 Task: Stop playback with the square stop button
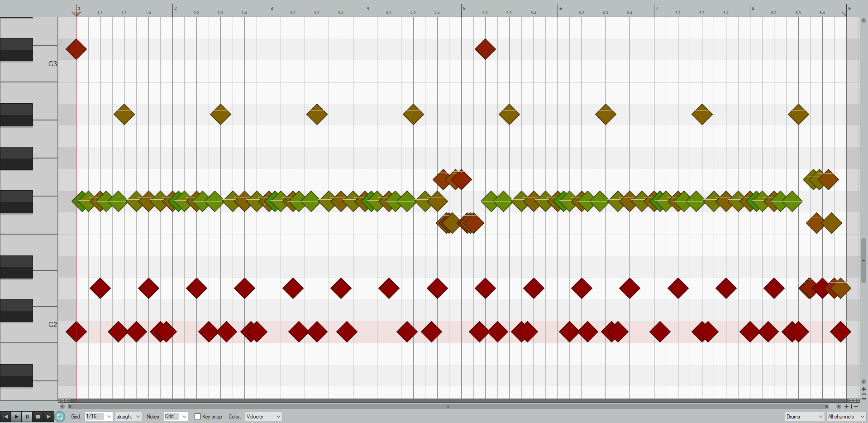[x=38, y=417]
